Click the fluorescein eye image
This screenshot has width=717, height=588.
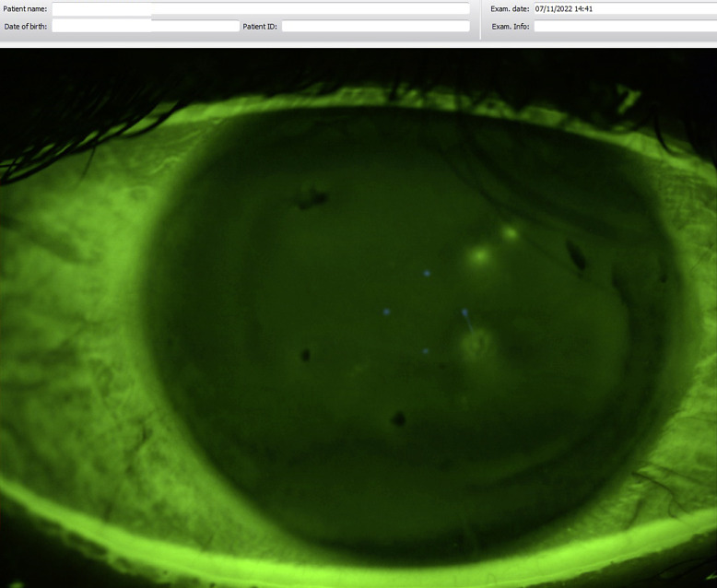pyautogui.click(x=358, y=318)
